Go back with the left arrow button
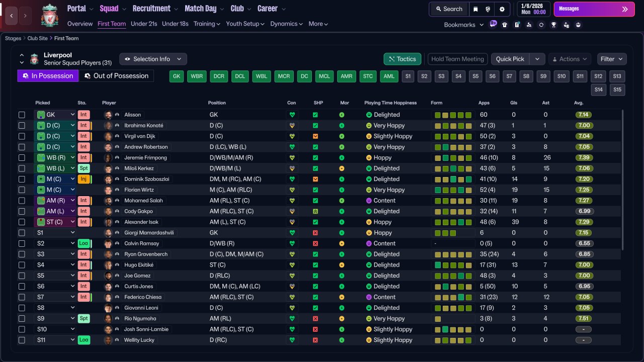644x362 pixels. coord(12,16)
